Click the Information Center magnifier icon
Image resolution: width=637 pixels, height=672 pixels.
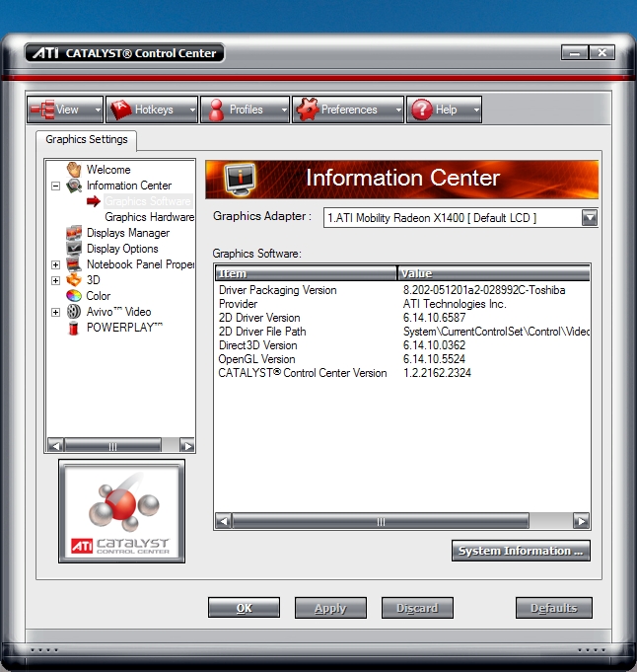(x=74, y=186)
